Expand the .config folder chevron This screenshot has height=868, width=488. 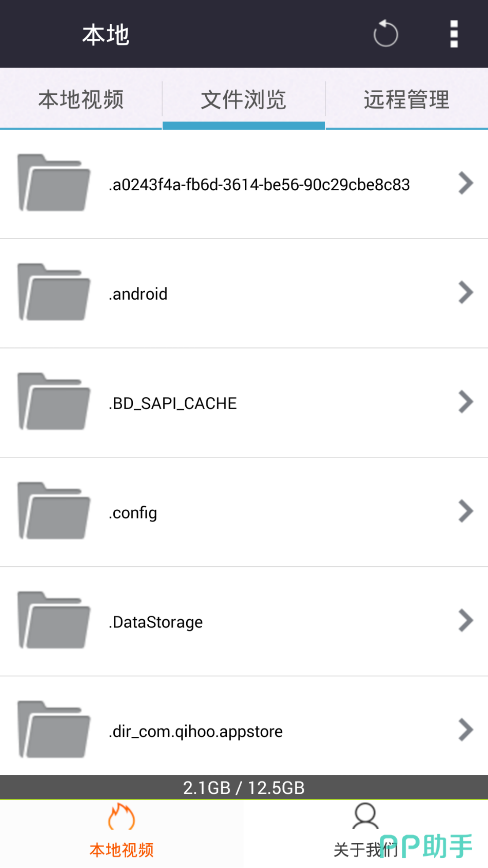tap(465, 511)
